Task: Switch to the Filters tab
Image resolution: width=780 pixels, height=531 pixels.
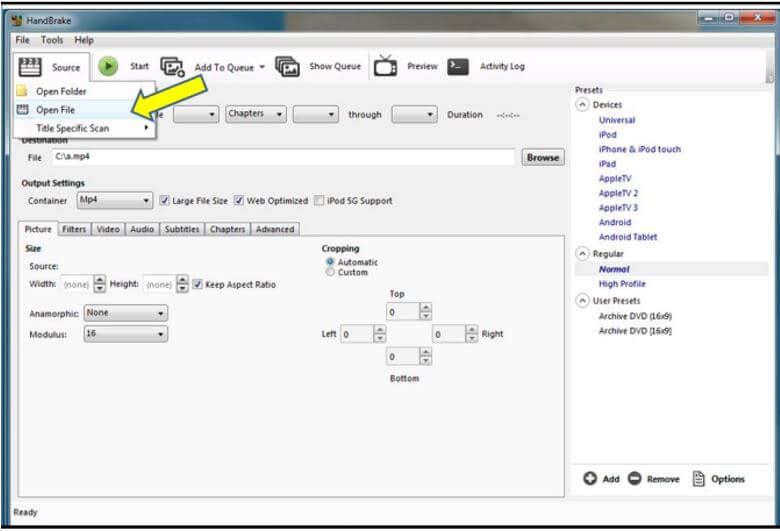Action: 74,229
